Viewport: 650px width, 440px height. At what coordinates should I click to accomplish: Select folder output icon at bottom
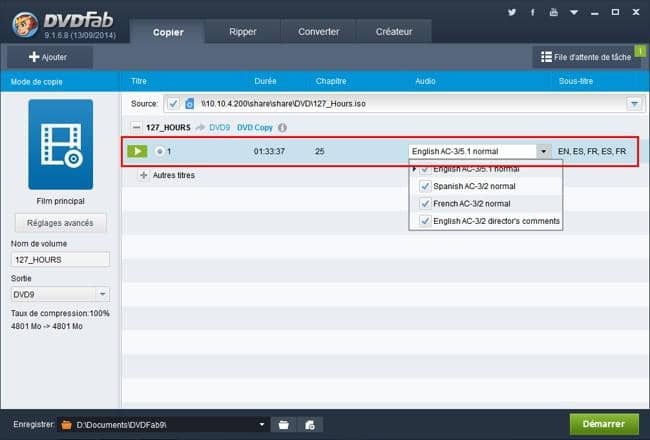point(284,425)
